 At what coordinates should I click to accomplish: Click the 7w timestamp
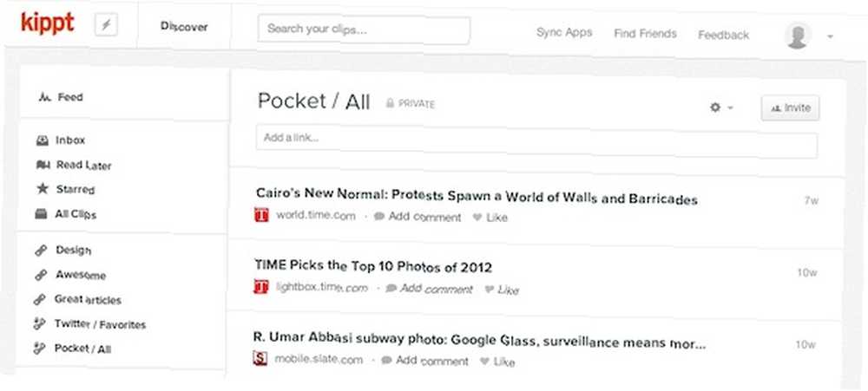tap(811, 201)
